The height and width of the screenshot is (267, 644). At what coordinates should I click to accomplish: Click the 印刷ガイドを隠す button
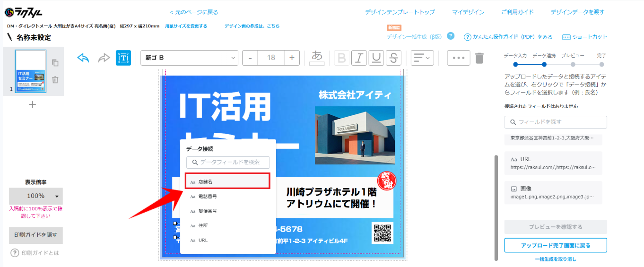point(36,235)
